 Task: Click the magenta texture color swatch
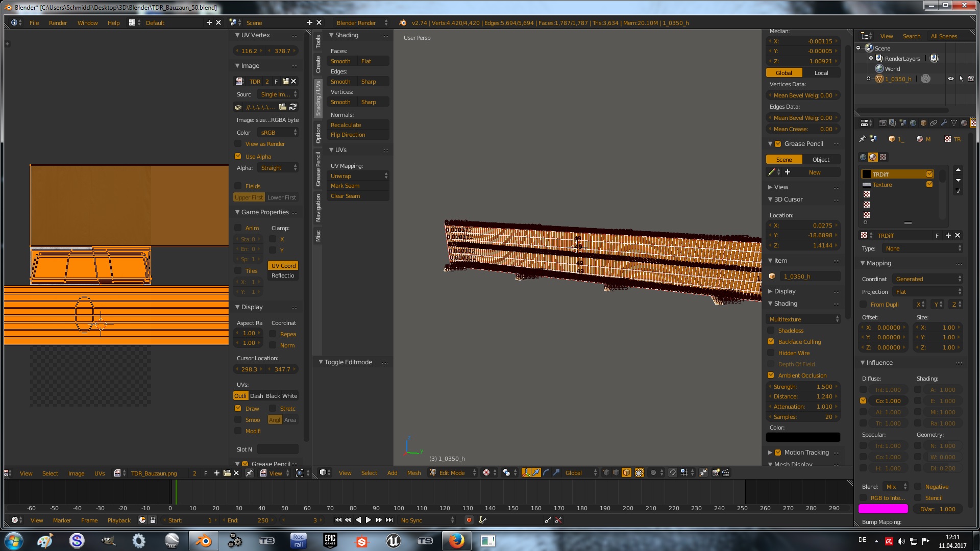[883, 509]
